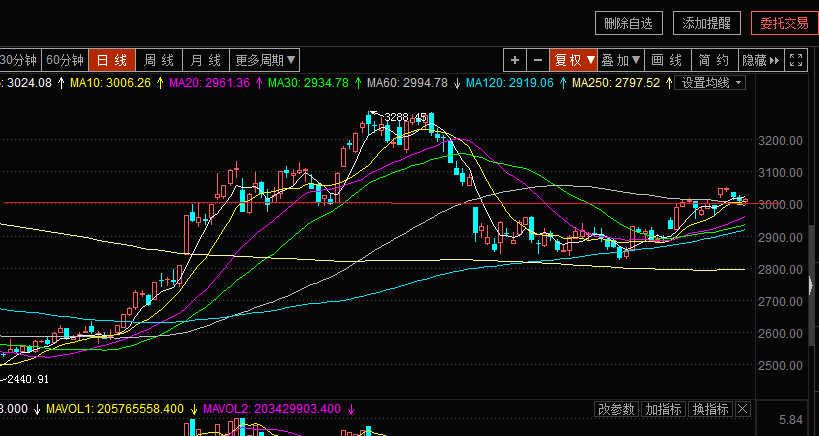
Task: Click the 添加提醒 alert button
Action: 706,23
